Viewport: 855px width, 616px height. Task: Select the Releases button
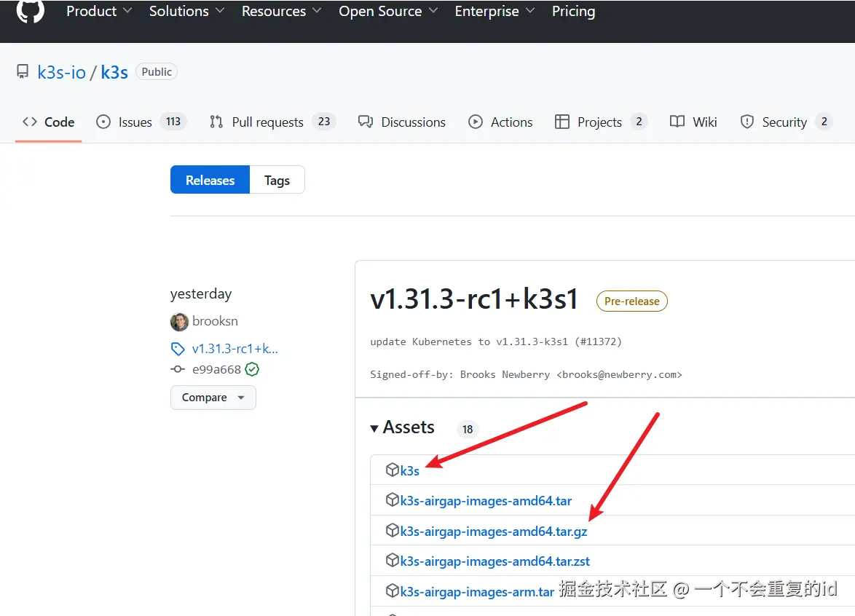pyautogui.click(x=210, y=180)
